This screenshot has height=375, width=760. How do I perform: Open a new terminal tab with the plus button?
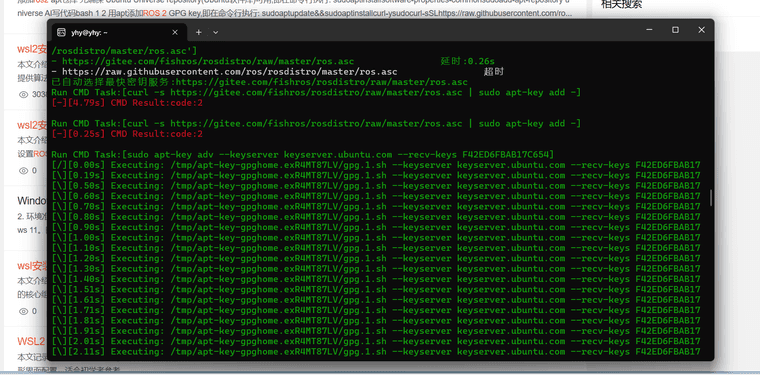coord(199,32)
